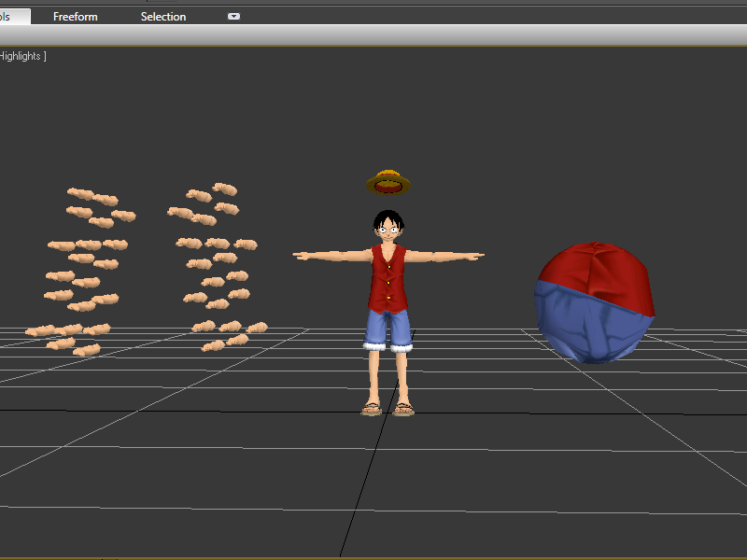
Task: Open the partially visible modeling tools tab
Action: click(x=14, y=17)
